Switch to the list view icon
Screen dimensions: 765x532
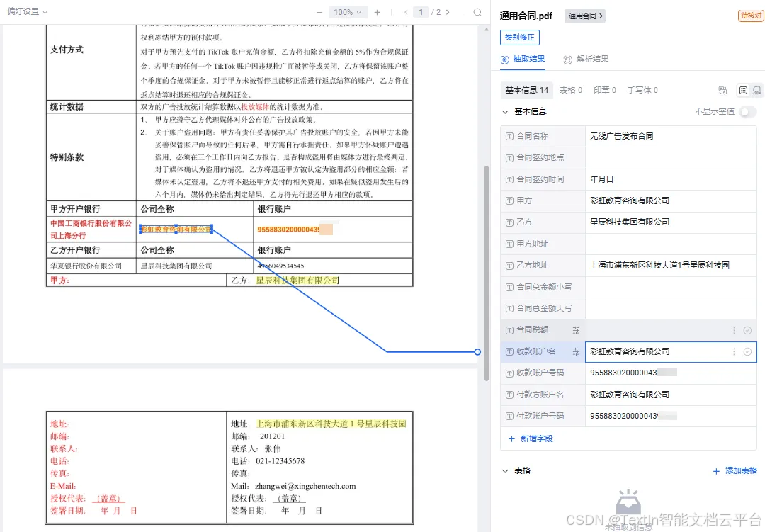click(x=743, y=90)
